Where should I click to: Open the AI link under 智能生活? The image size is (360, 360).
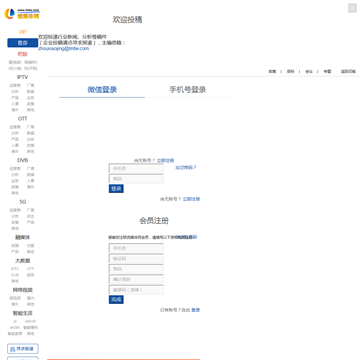pos(15,322)
